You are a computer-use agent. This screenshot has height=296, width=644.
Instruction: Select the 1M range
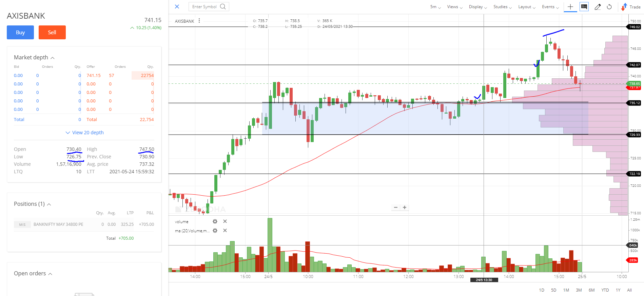click(x=566, y=290)
